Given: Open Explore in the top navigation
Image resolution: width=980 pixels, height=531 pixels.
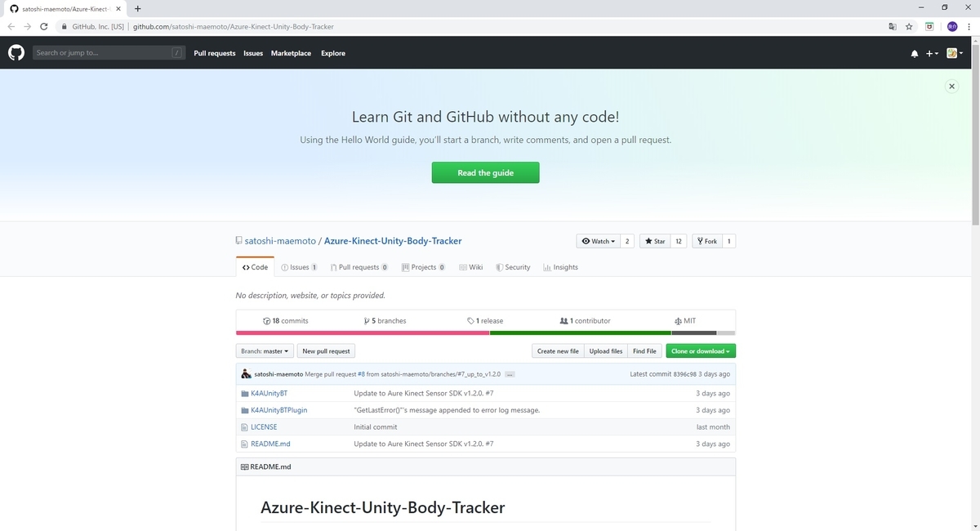Looking at the screenshot, I should point(333,53).
